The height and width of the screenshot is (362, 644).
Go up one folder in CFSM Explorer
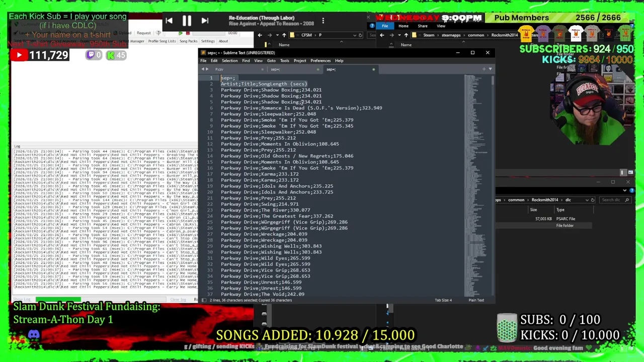(284, 35)
